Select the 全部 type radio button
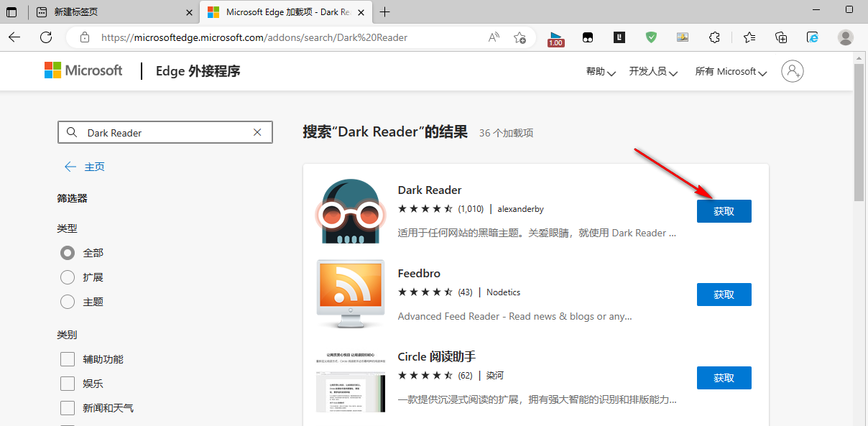Viewport: 868px width, 426px height. [68, 253]
